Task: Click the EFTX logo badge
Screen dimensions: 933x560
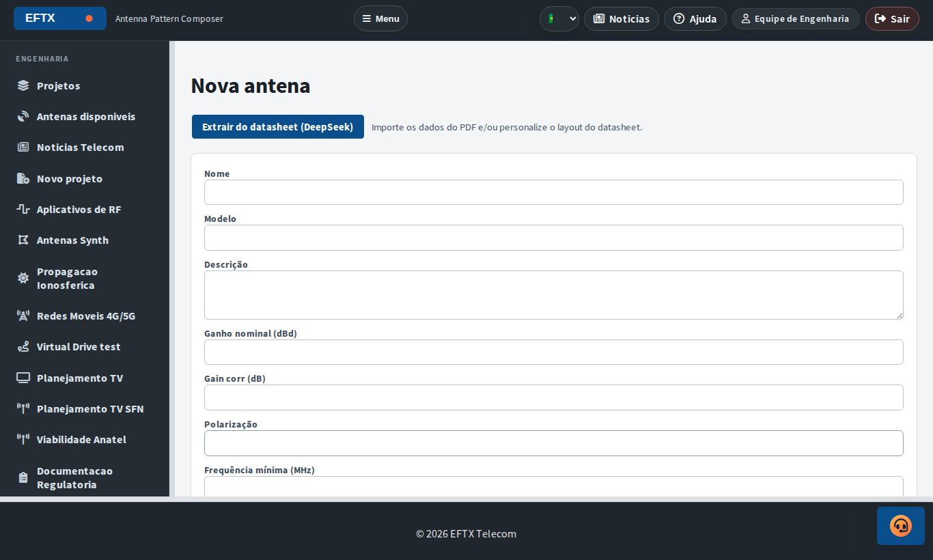Action: [60, 18]
